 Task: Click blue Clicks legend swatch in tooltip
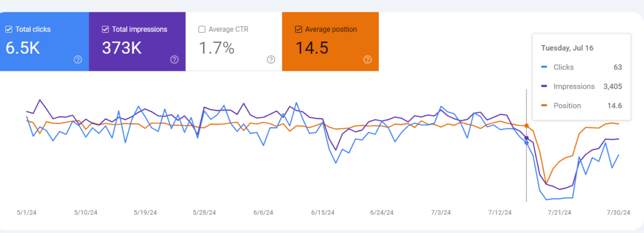(545, 67)
